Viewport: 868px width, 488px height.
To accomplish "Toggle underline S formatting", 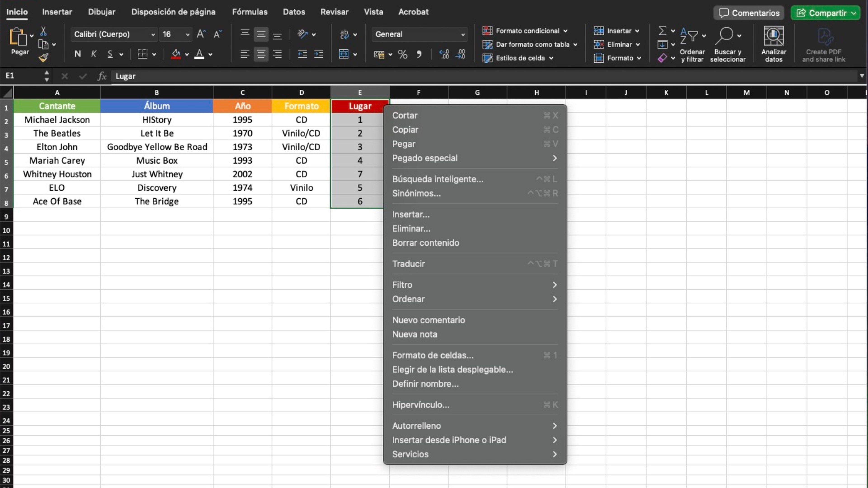I will (x=110, y=54).
